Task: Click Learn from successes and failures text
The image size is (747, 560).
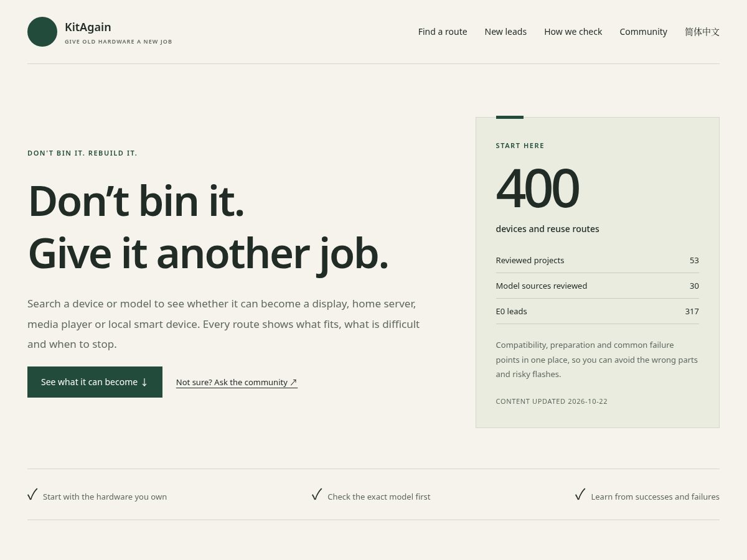Action: click(655, 497)
